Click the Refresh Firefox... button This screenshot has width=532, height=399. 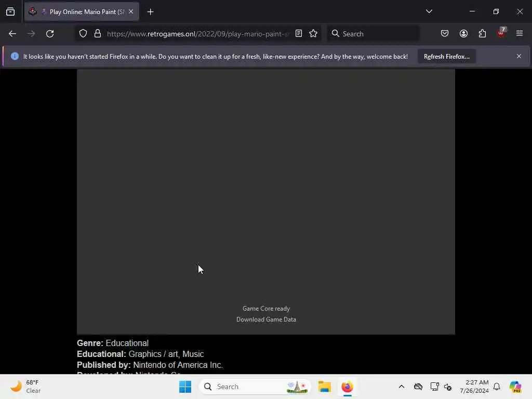coord(446,56)
